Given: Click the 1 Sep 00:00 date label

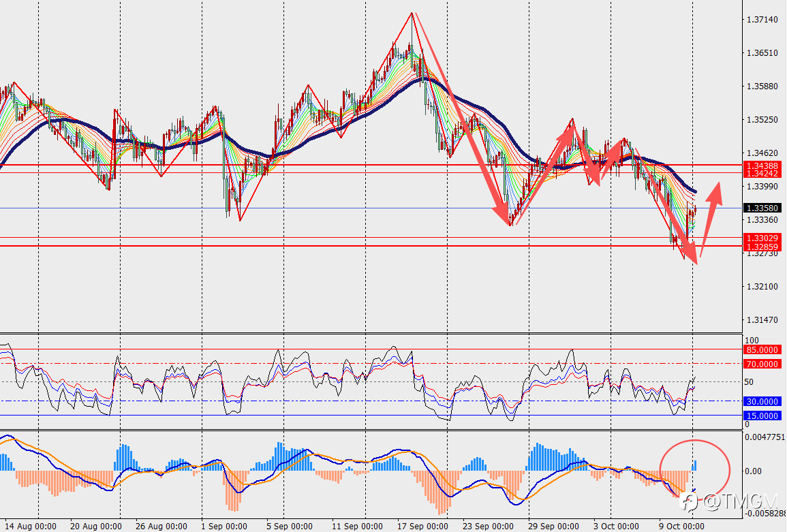Looking at the screenshot, I should [x=224, y=527].
